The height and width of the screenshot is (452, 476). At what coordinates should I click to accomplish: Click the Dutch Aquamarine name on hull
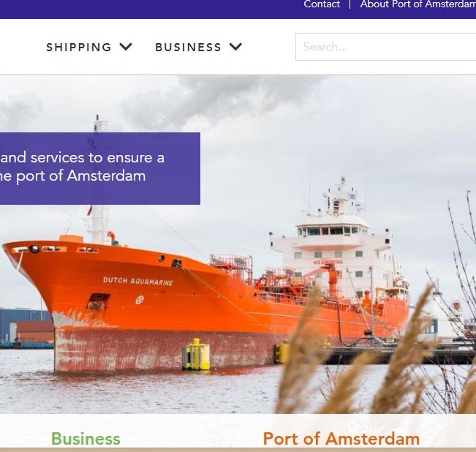[x=137, y=281]
